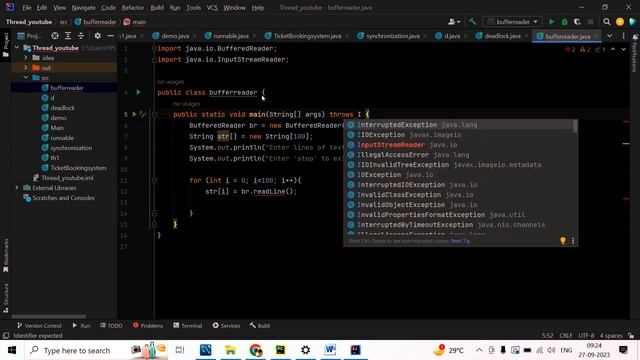Open the Refactor menu

(x=133, y=8)
